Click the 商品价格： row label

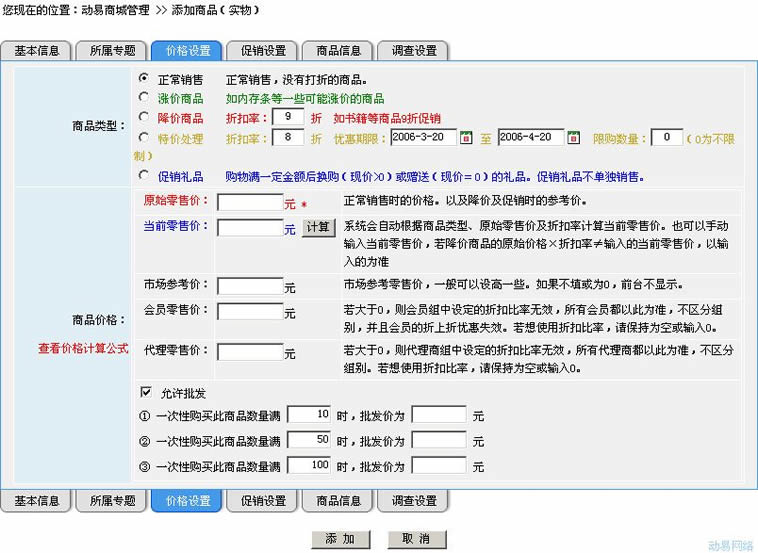point(99,320)
